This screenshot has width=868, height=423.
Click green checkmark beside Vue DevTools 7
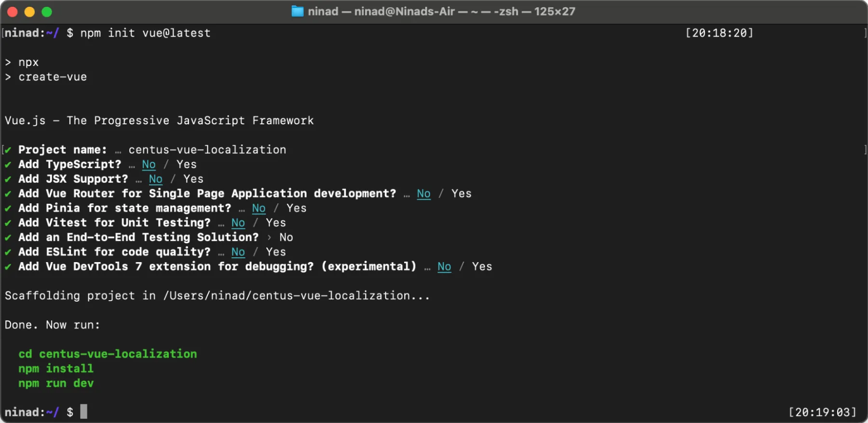[x=8, y=267]
